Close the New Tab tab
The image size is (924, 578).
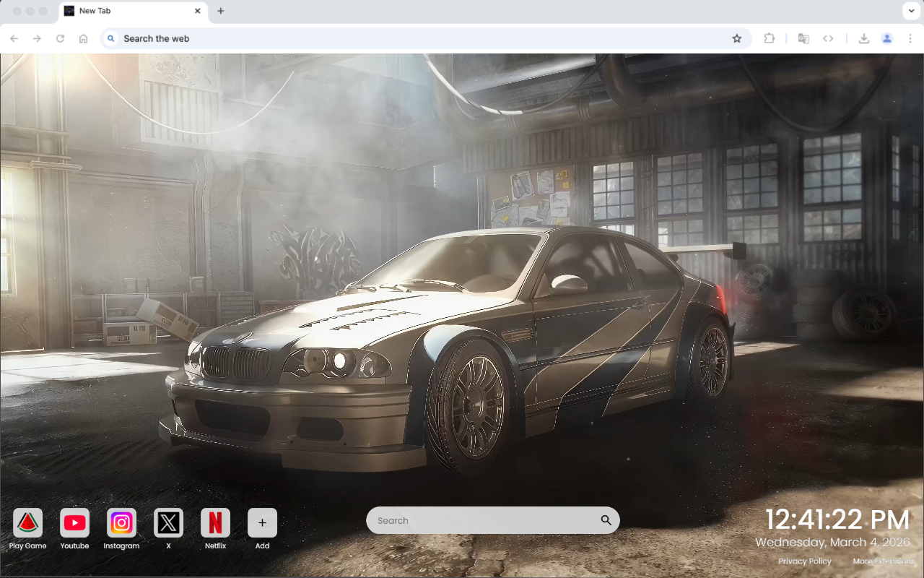click(x=198, y=11)
